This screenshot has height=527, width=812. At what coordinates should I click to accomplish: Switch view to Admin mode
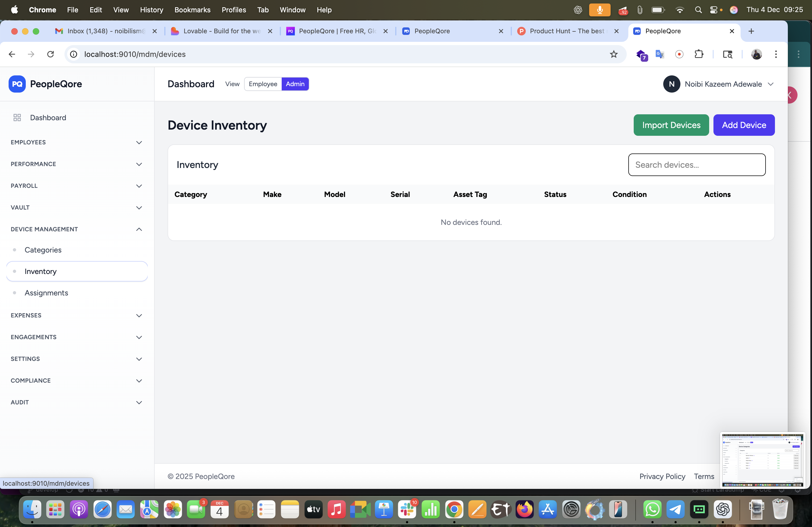pos(295,84)
